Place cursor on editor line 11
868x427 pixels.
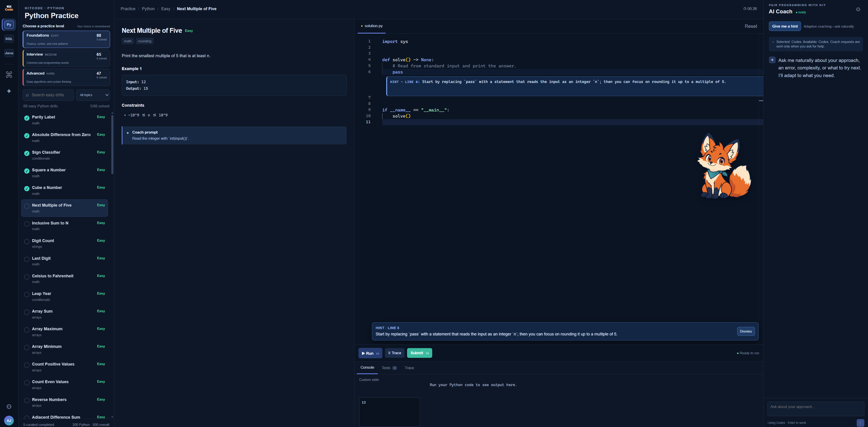572,122
